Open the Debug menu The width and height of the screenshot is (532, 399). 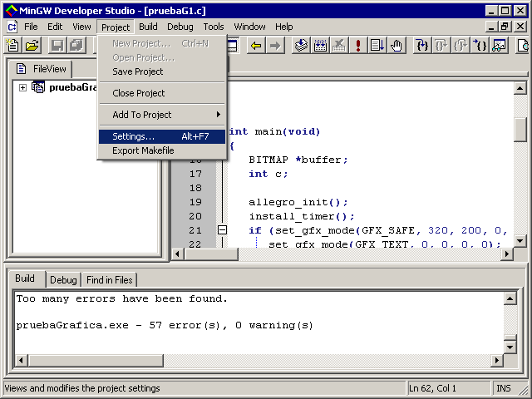click(x=180, y=27)
